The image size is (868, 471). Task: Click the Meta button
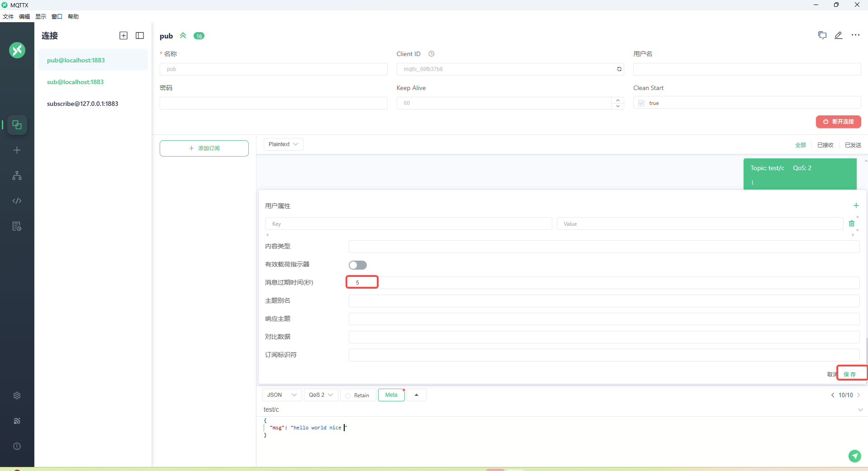391,395
